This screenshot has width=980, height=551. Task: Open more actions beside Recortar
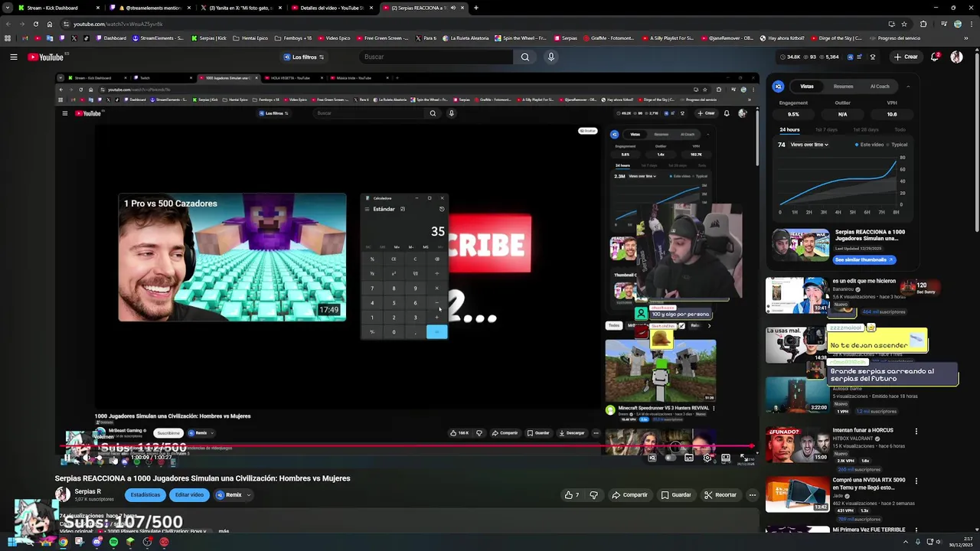click(x=752, y=495)
